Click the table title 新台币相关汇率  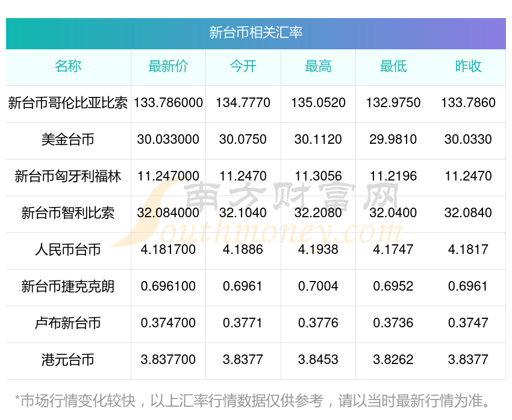click(x=255, y=32)
